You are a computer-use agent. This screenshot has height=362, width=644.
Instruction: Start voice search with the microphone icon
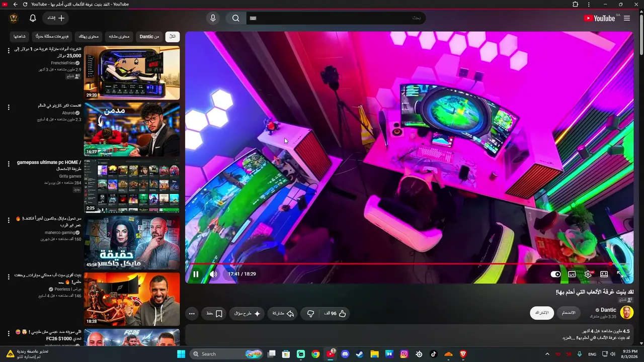click(x=213, y=18)
